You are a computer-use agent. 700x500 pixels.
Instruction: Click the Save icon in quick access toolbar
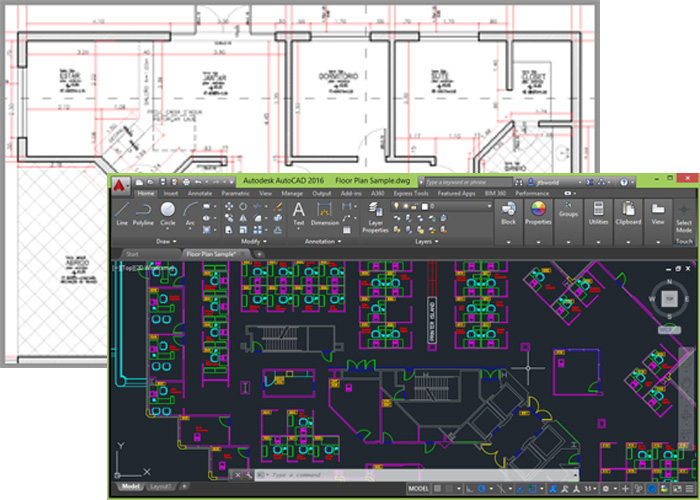pos(162,182)
